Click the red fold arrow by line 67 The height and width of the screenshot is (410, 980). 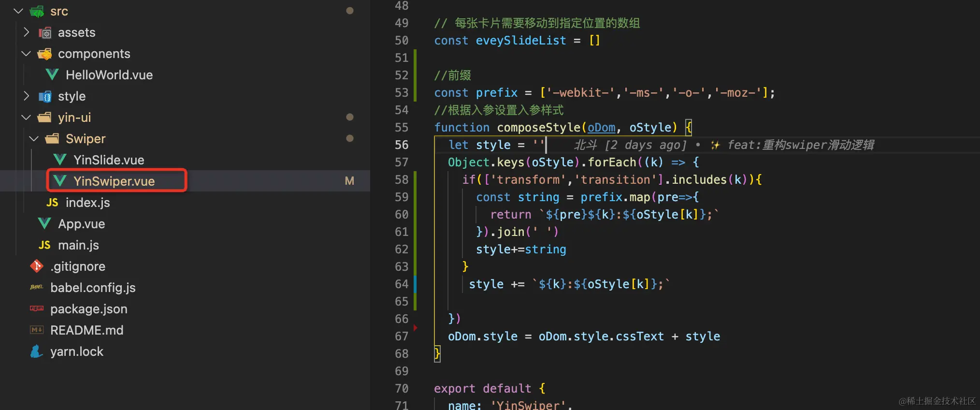tap(415, 327)
